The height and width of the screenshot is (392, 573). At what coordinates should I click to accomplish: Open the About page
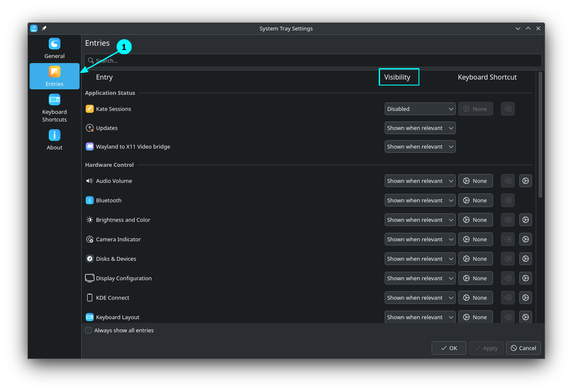click(x=54, y=140)
